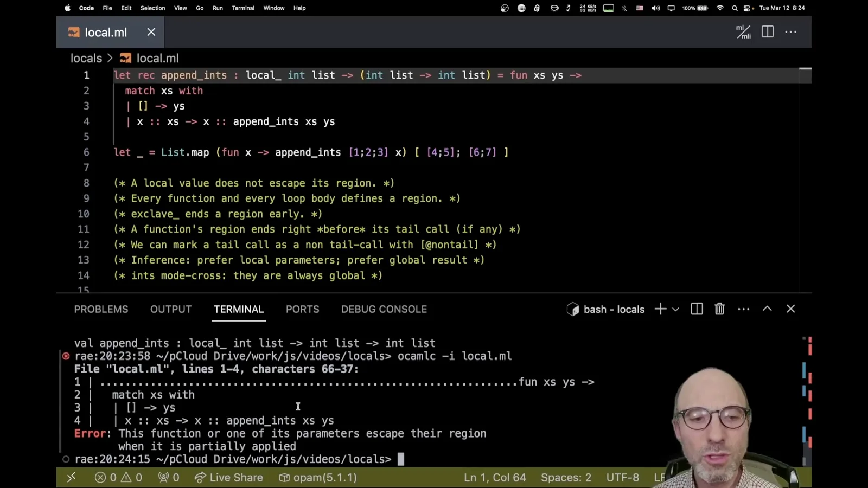This screenshot has width=868, height=488.
Task: Kill terminal with the trash icon
Action: click(x=719, y=309)
